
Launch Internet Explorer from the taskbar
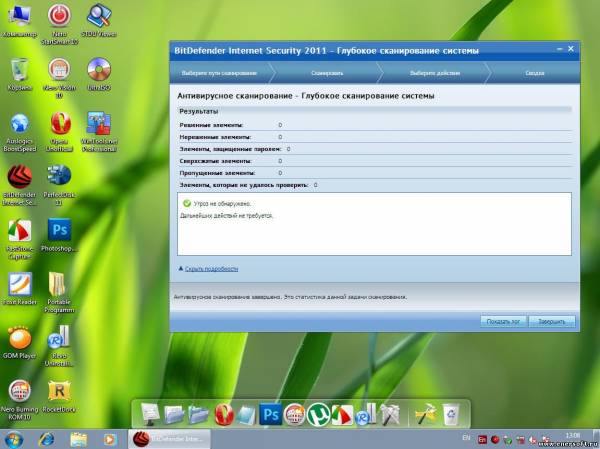click(46, 439)
